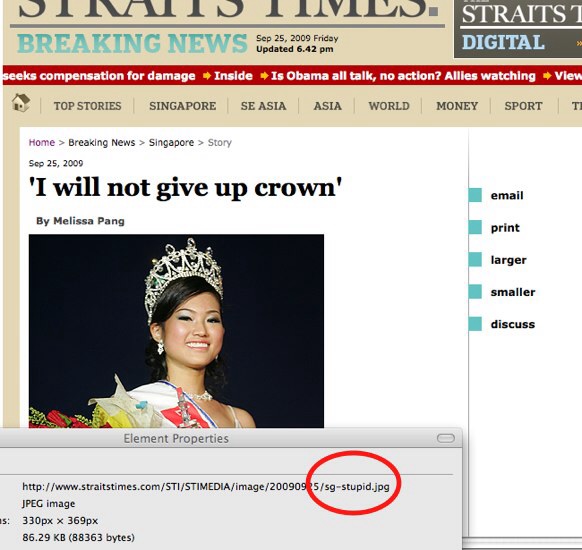Screen dimensions: 582x550
Task: Click the Straits Times Digital banner
Action: 518,29
